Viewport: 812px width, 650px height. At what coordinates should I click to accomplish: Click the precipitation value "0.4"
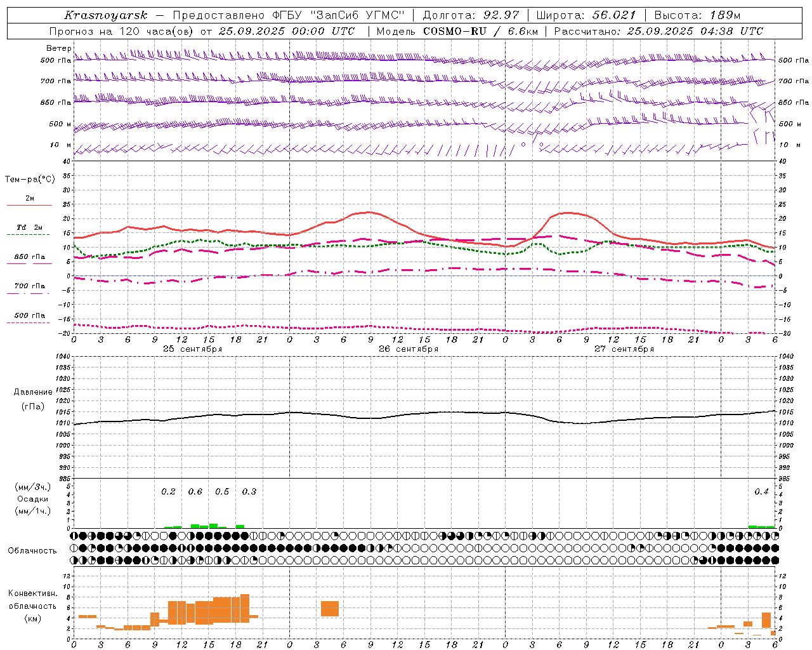tap(761, 492)
